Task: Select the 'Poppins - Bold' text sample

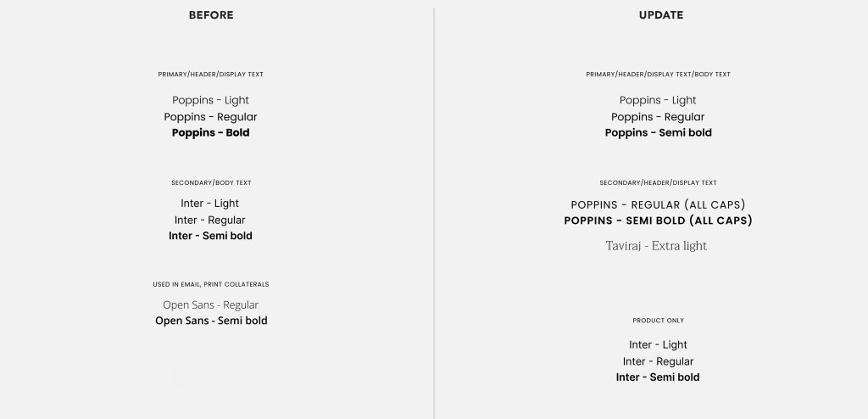Action: (x=210, y=133)
